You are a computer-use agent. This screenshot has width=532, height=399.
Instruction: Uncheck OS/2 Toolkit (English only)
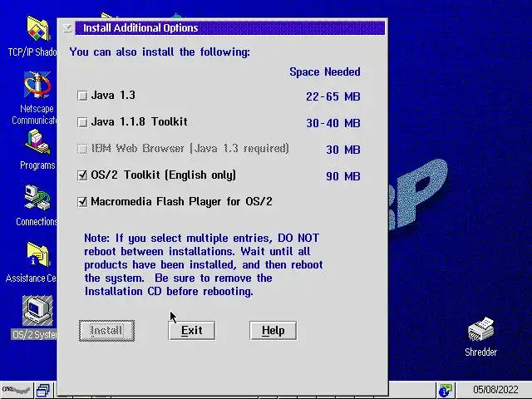pos(82,175)
